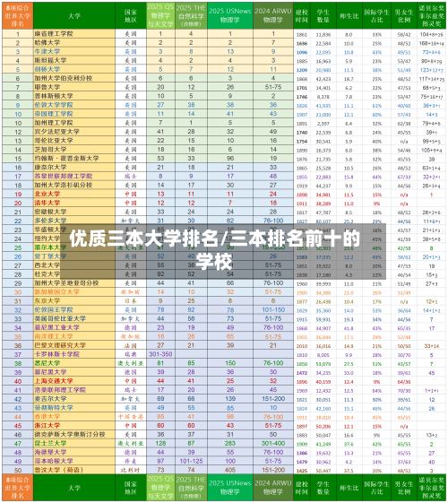Select the top orange 8项综合世界大学排名 header

(18, 15)
